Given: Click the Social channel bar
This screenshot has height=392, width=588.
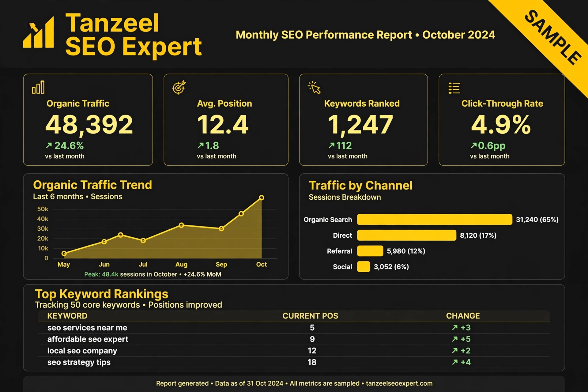Looking at the screenshot, I should click(364, 266).
